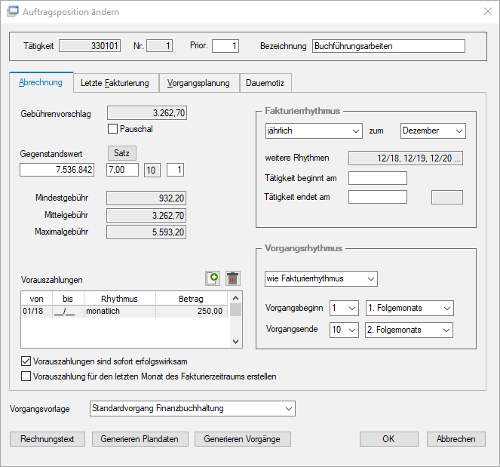The height and width of the screenshot is (467, 500).
Task: Toggle the Pauschal checkbox
Action: pos(113,129)
